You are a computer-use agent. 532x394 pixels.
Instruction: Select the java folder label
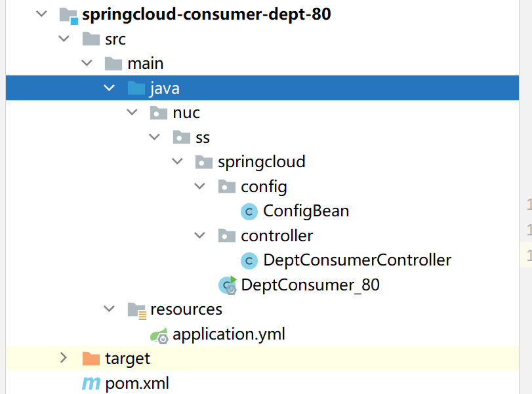pyautogui.click(x=165, y=89)
